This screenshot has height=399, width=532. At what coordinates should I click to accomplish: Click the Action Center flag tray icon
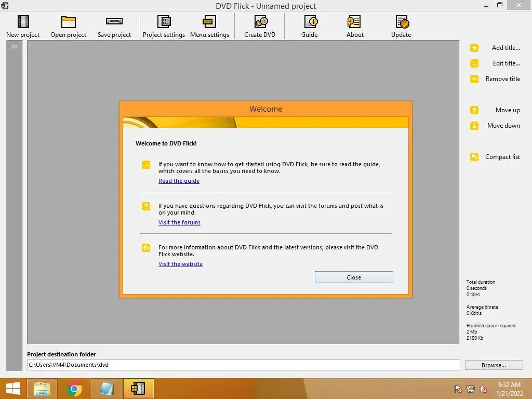[458, 389]
